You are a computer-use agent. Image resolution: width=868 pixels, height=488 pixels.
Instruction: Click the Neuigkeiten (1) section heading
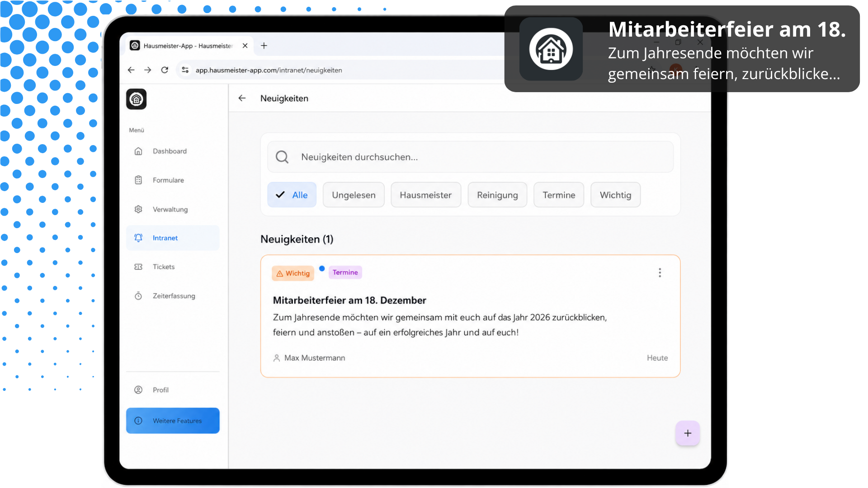point(297,239)
